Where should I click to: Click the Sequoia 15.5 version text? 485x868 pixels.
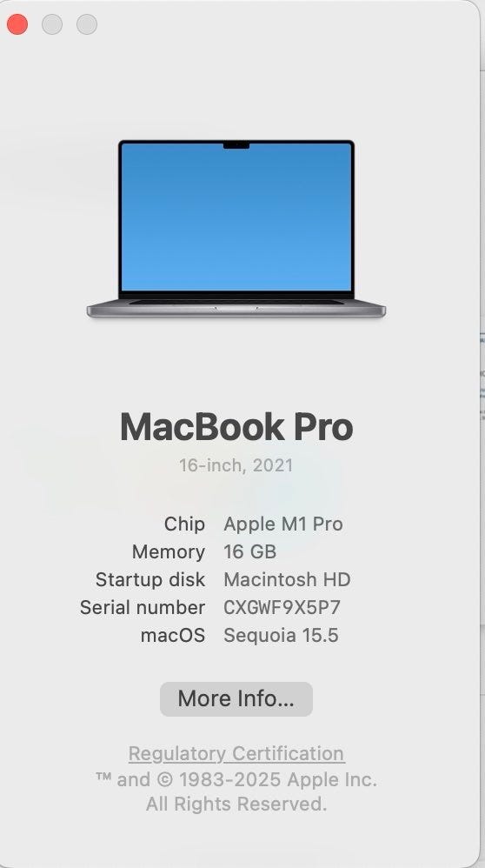coord(281,635)
